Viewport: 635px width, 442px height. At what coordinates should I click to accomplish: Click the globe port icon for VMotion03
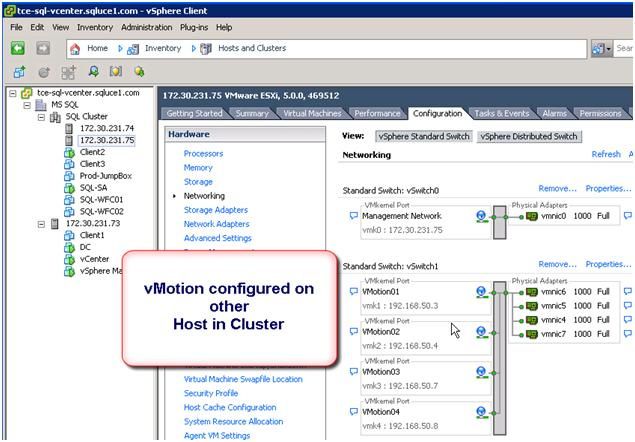click(x=481, y=372)
